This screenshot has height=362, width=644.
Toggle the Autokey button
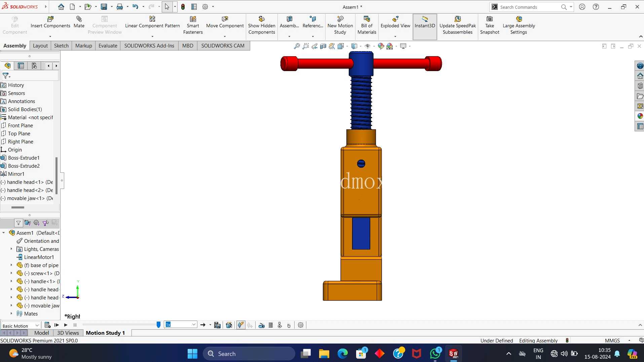241,325
